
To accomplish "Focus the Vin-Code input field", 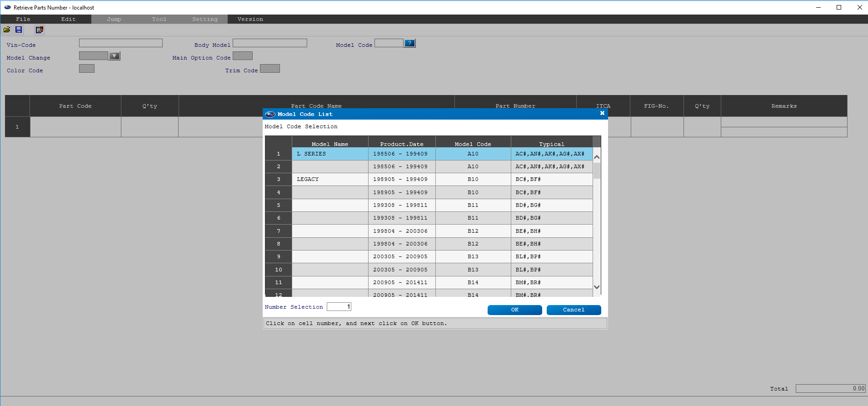I will 121,43.
